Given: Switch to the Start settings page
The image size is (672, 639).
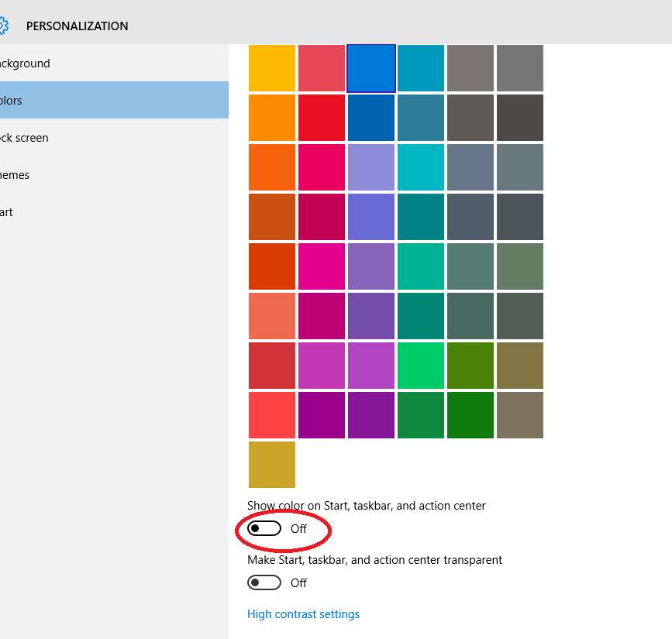Looking at the screenshot, I should point(7,212).
